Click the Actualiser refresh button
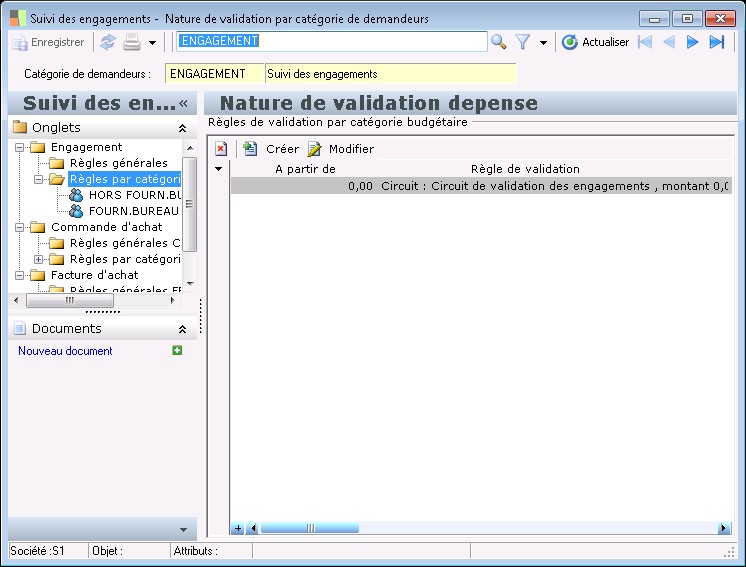This screenshot has height=567, width=746. tap(595, 42)
